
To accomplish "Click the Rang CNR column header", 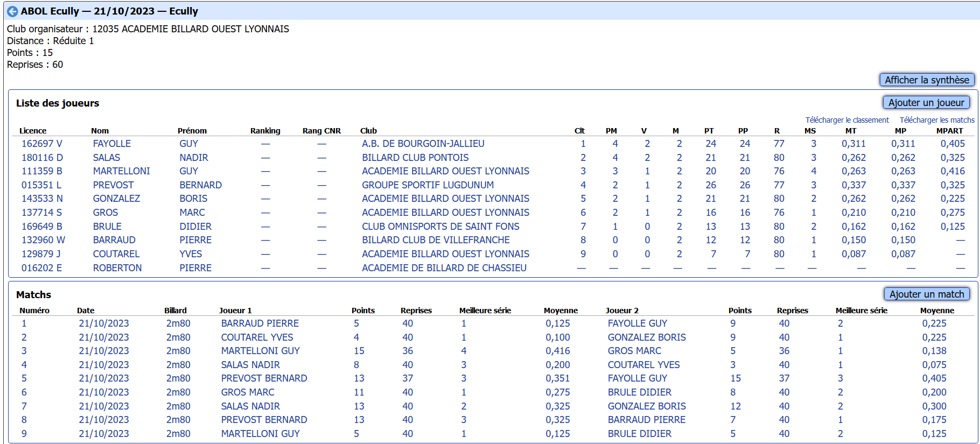I will pos(321,131).
